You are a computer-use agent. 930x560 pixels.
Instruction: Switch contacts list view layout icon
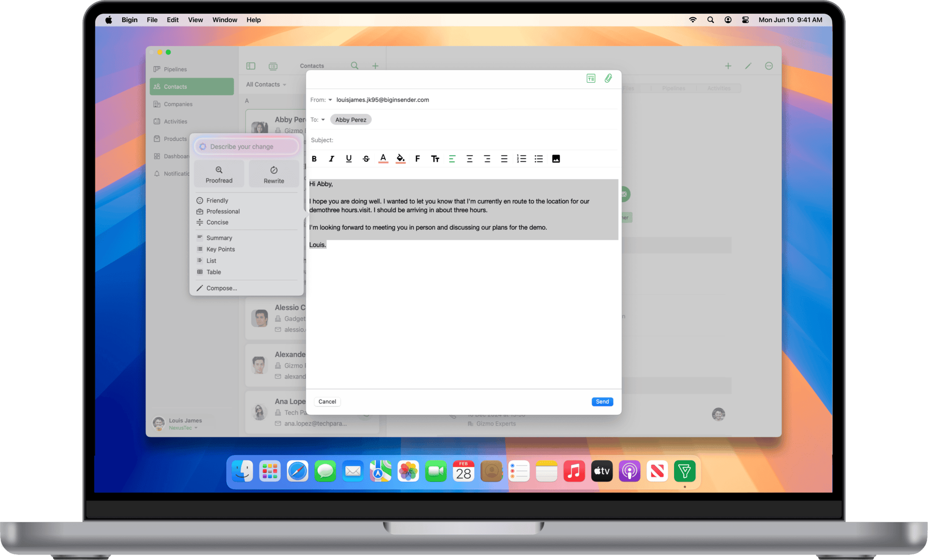point(273,66)
